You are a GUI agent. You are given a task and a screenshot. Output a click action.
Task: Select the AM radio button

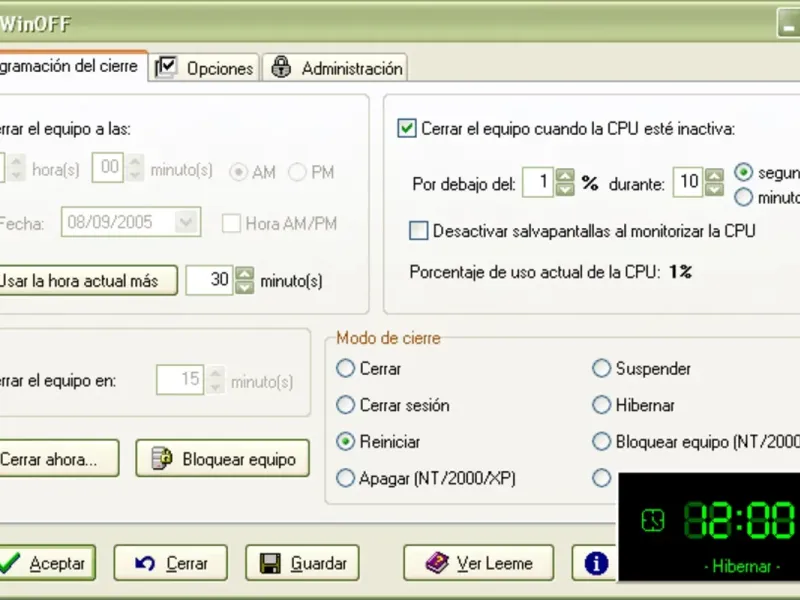pyautogui.click(x=238, y=172)
